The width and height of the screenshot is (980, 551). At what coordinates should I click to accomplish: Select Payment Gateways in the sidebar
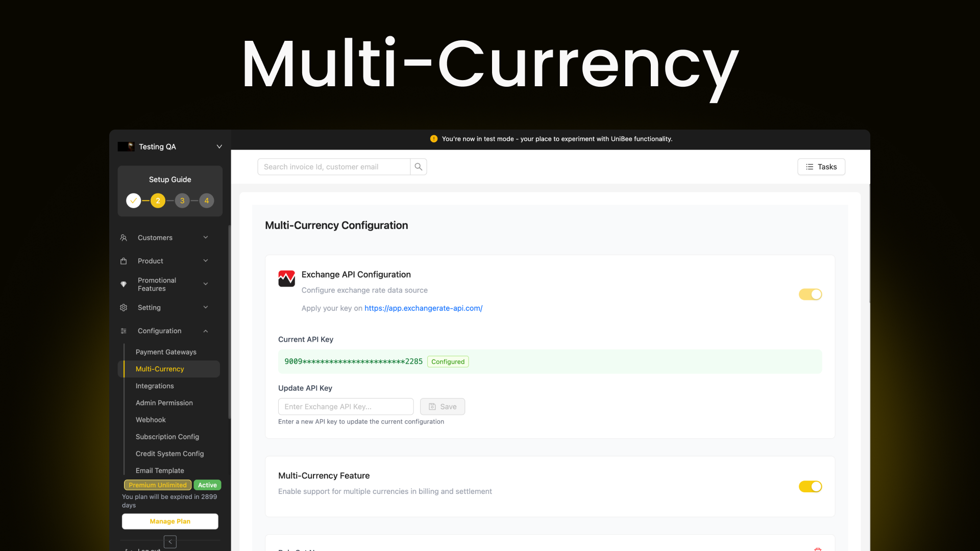click(x=166, y=352)
